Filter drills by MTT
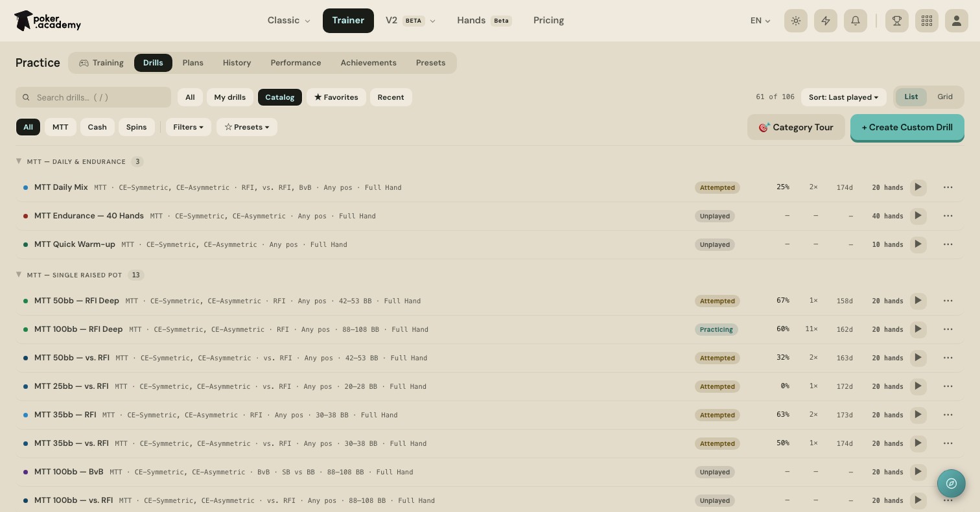The image size is (980, 512). [x=60, y=127]
